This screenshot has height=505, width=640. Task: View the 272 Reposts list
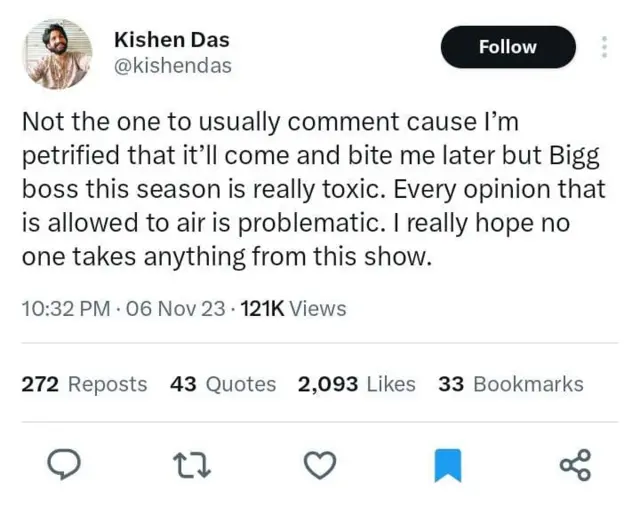coord(84,384)
